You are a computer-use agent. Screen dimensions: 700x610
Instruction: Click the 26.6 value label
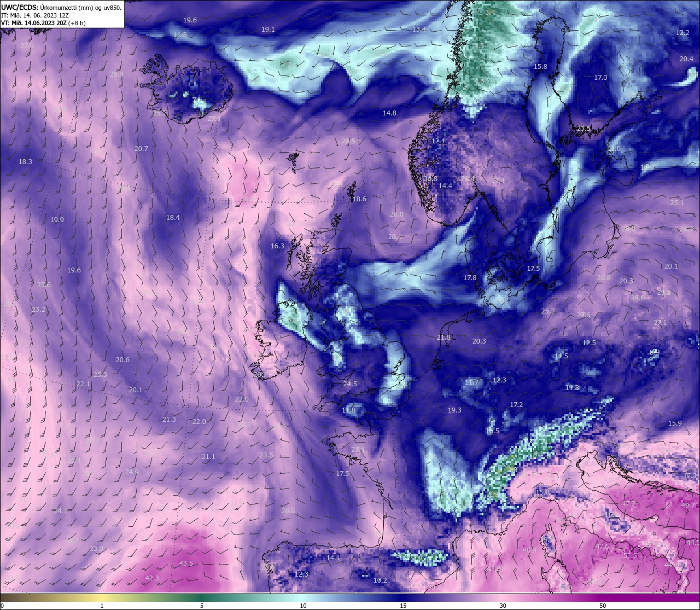(x=288, y=511)
